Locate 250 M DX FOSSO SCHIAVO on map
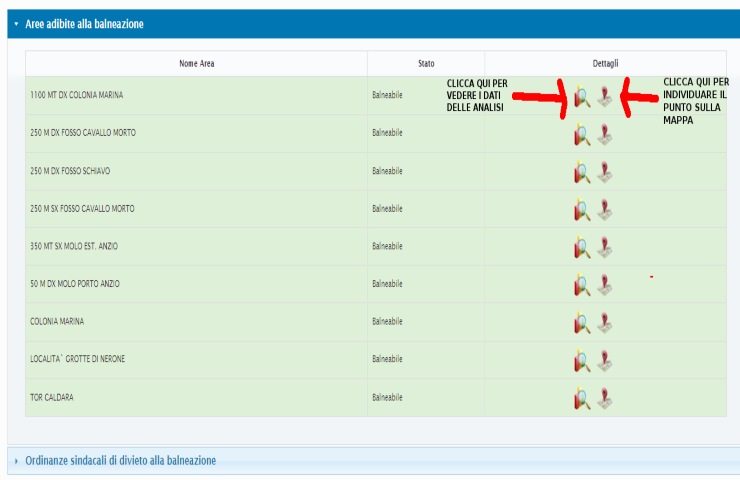 pos(604,172)
